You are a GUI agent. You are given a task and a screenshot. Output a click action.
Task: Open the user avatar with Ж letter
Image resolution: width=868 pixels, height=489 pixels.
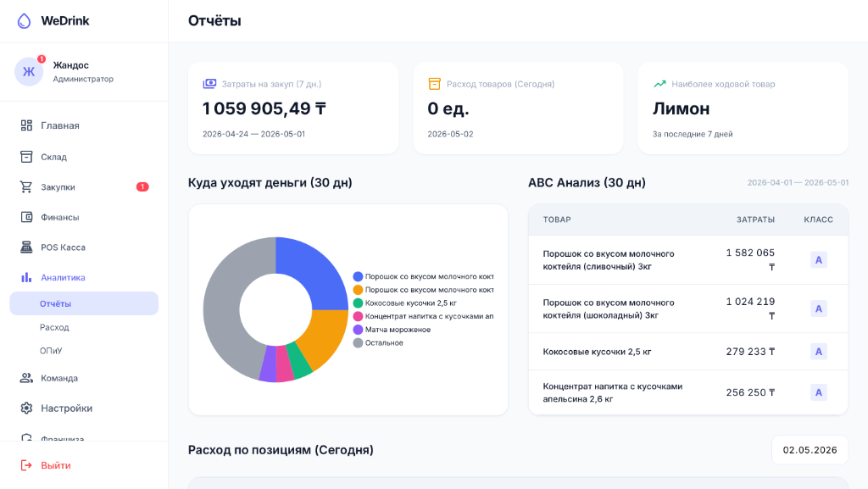click(29, 71)
